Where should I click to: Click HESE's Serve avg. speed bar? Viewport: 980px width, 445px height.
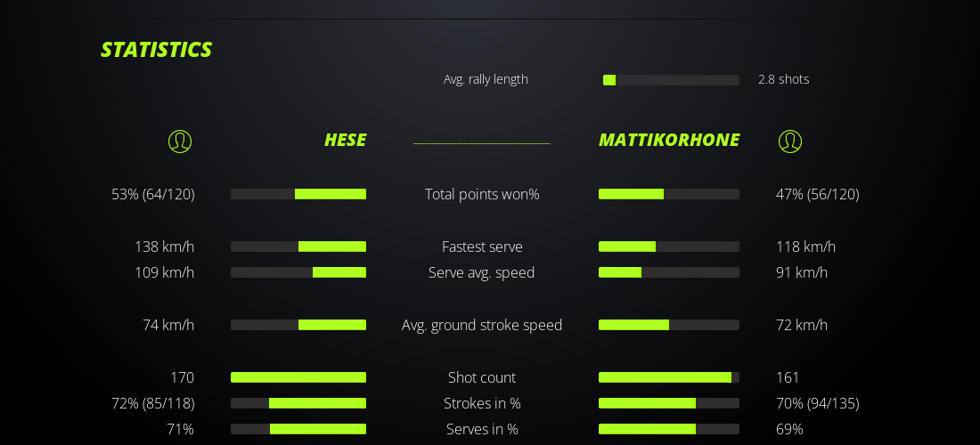pos(298,272)
